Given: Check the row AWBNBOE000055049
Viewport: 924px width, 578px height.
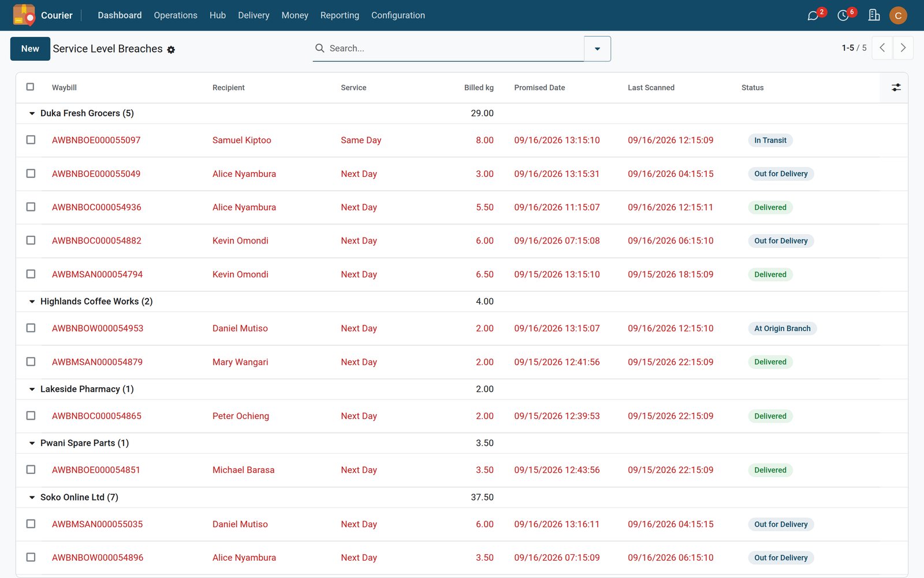Looking at the screenshot, I should (x=31, y=173).
